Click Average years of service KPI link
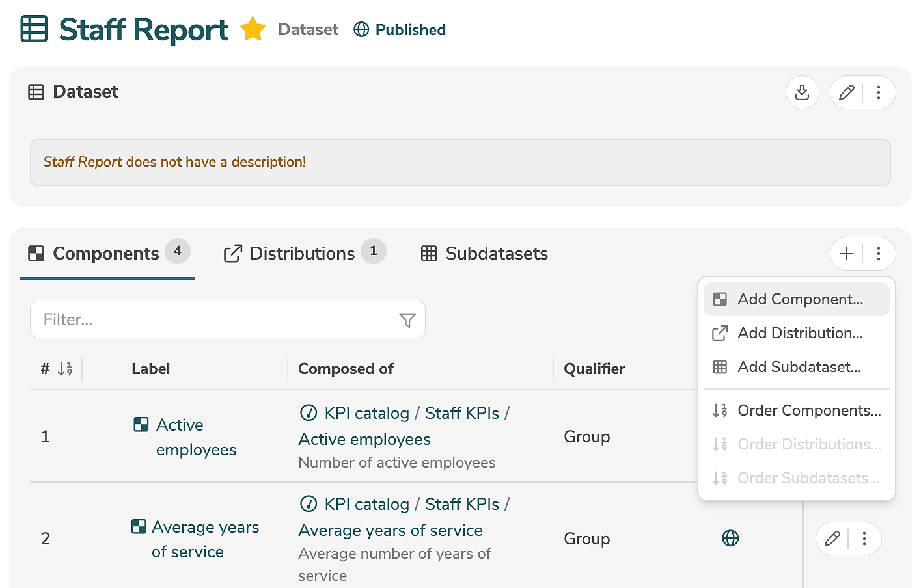 pos(391,530)
